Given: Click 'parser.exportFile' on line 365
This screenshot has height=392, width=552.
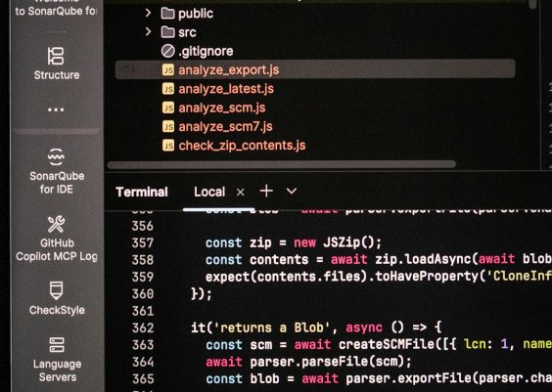Looking at the screenshot, I should 408,378.
